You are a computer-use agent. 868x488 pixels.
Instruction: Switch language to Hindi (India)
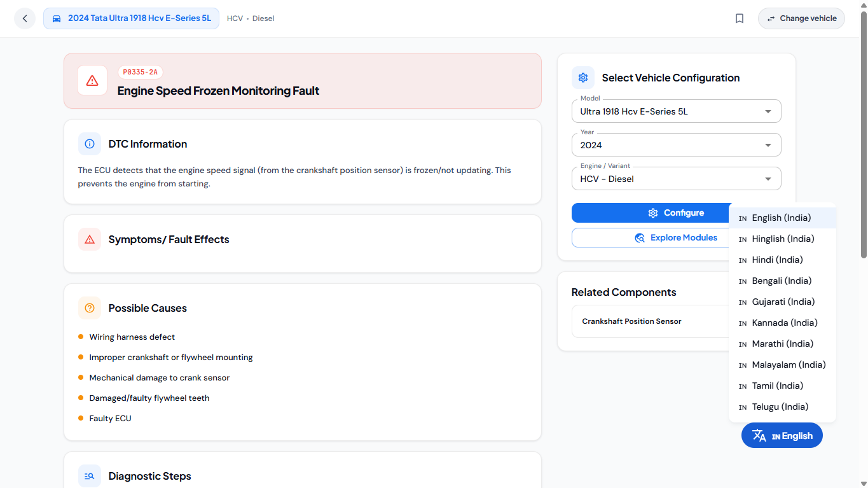pos(782,260)
